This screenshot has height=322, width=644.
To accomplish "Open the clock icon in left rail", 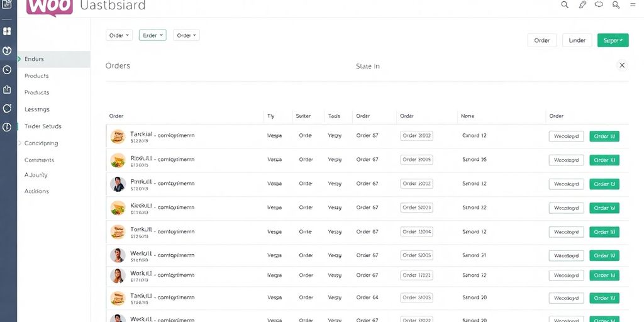I will (7, 70).
